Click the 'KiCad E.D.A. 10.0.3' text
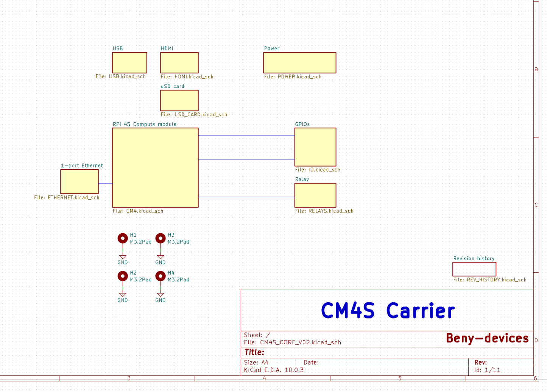Screen dimensions: 547x392 [274, 370]
